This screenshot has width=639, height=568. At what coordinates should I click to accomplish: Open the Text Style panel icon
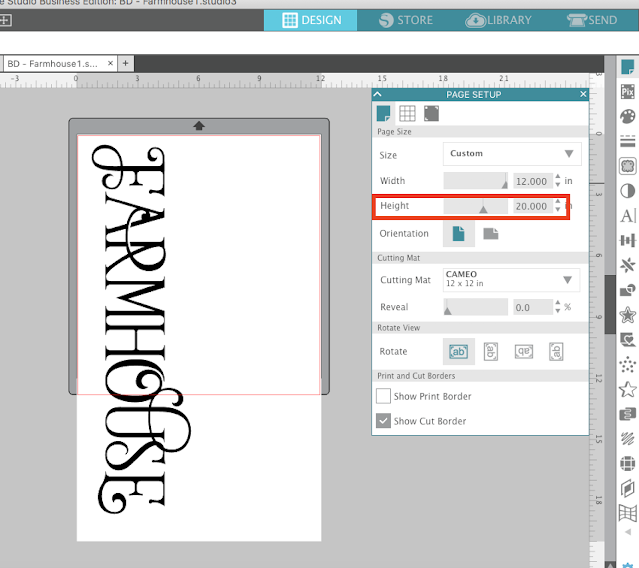click(628, 216)
